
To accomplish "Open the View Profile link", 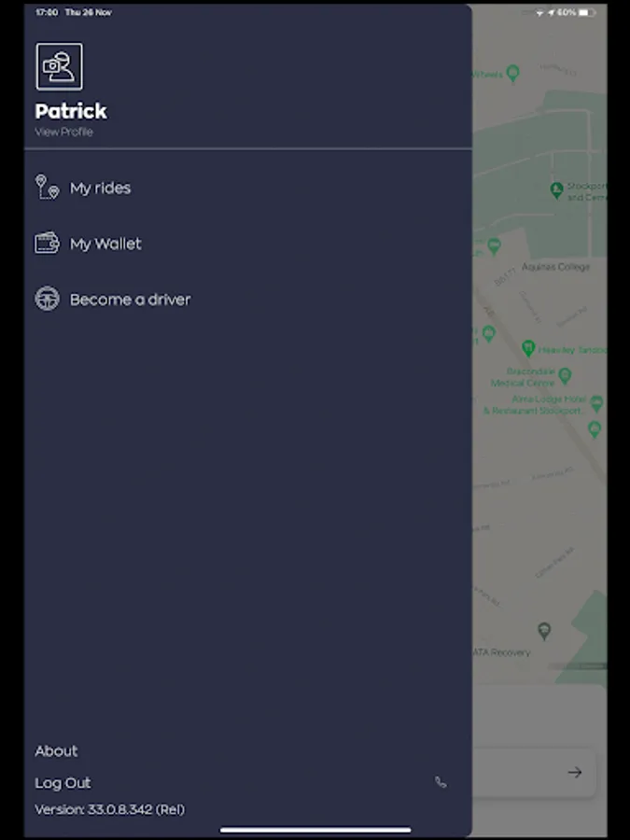I will pyautogui.click(x=63, y=132).
